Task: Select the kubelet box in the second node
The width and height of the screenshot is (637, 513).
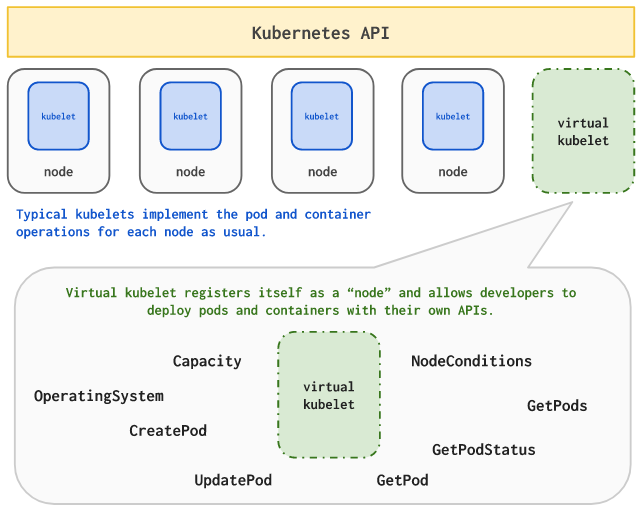Action: pos(190,116)
